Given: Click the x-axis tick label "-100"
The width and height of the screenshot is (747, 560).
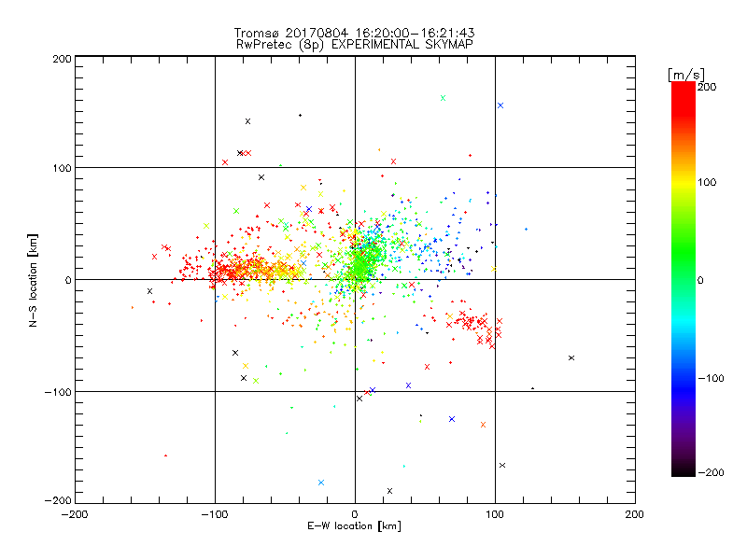Looking at the screenshot, I should [x=215, y=514].
